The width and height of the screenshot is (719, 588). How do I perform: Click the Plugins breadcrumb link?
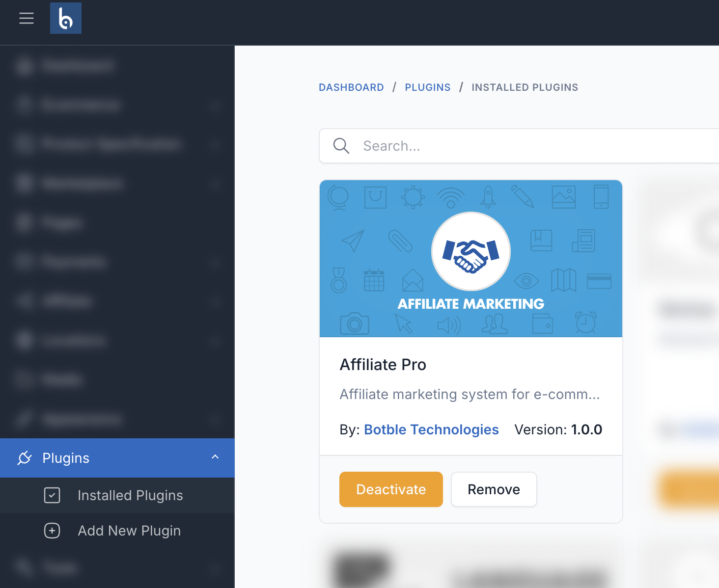pyautogui.click(x=427, y=87)
